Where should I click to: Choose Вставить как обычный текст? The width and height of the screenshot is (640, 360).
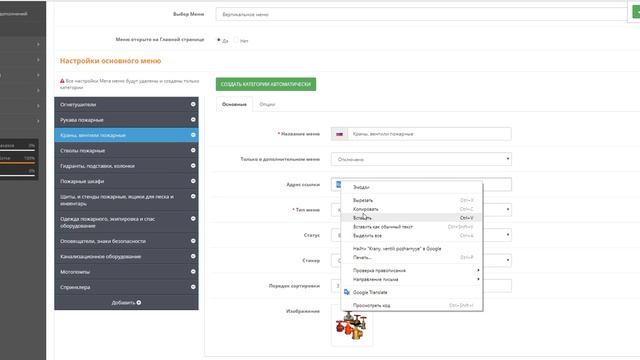412,227
